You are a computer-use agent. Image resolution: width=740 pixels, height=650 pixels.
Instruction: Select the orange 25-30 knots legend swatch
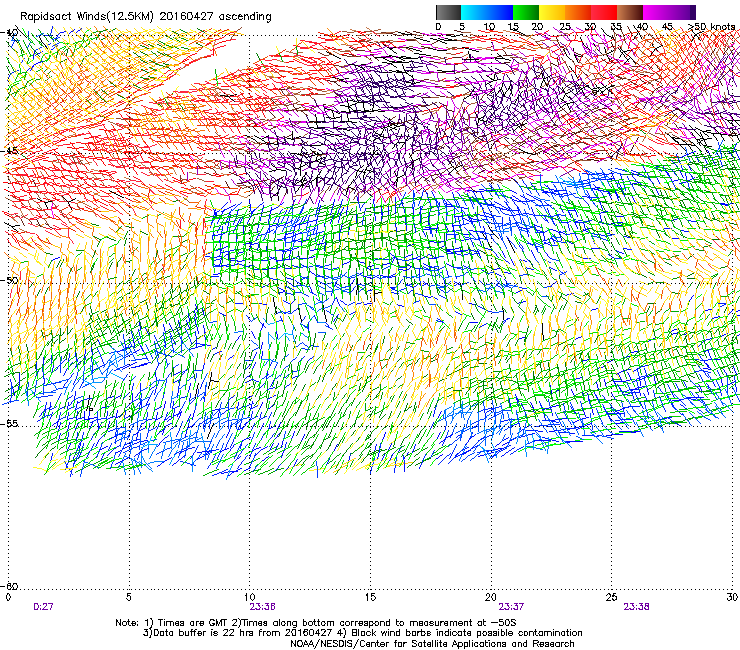tap(578, 12)
